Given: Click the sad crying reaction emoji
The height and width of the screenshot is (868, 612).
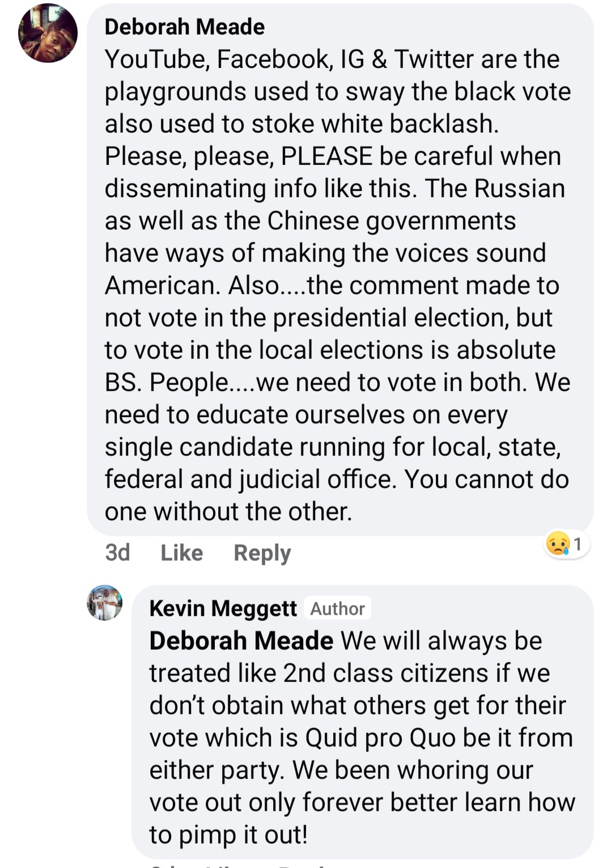Looking at the screenshot, I should pyautogui.click(x=558, y=544).
